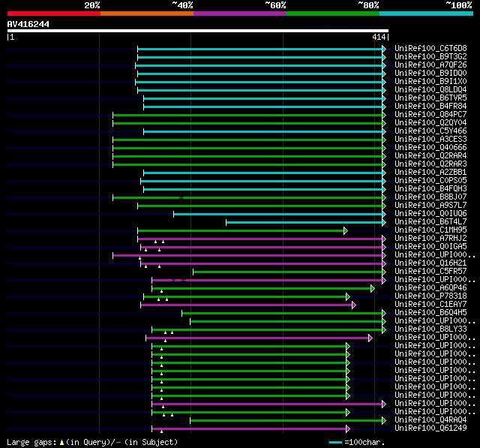The image size is (480, 448).
Task: Click the UniRef100_Q0IGA5 label
Action: coord(430,247)
